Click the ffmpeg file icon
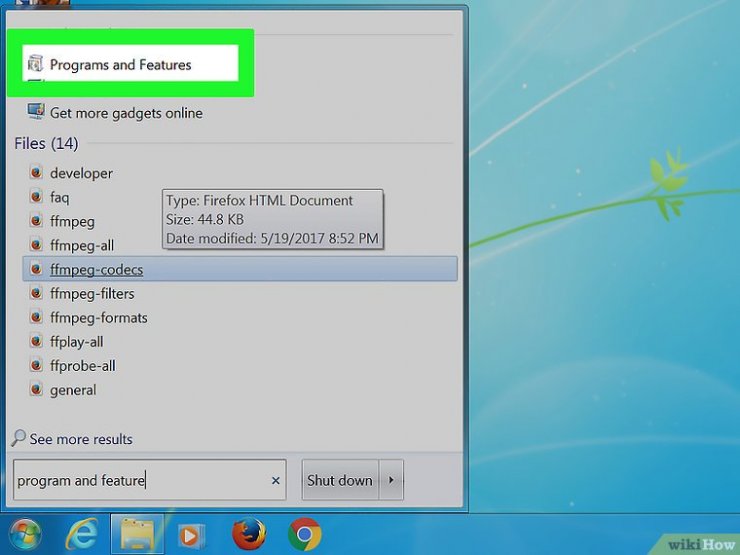 click(x=36, y=220)
